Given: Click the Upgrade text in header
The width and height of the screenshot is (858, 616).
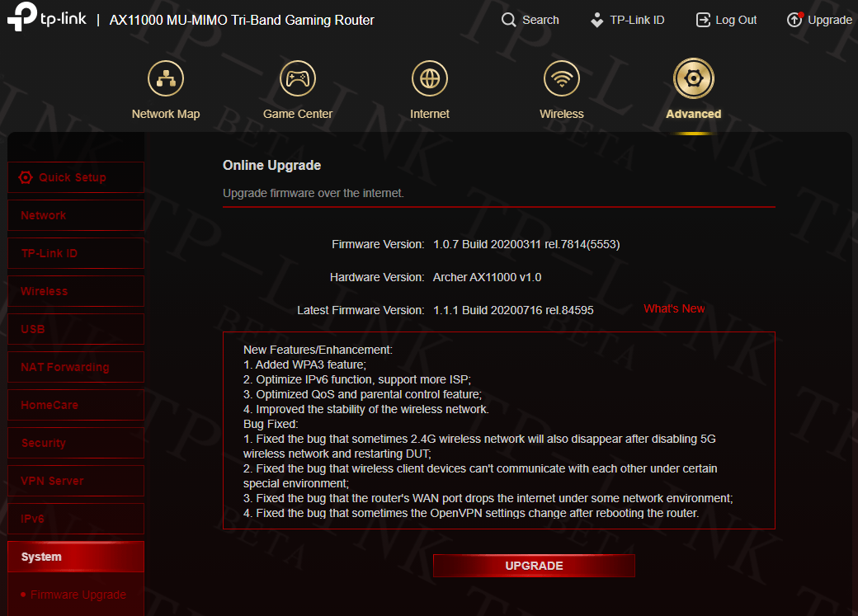Looking at the screenshot, I should point(830,21).
